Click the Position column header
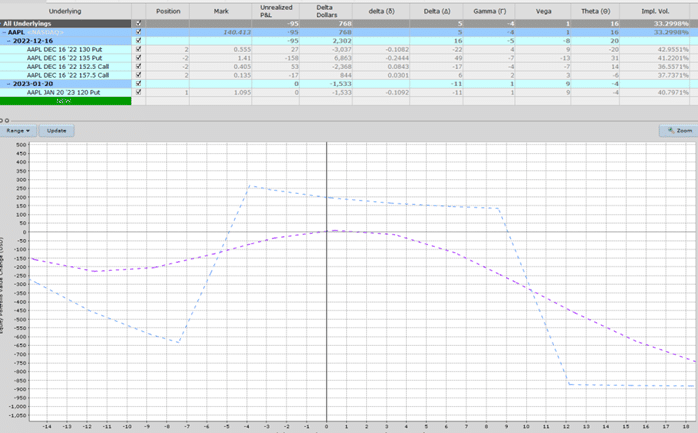 pos(168,11)
